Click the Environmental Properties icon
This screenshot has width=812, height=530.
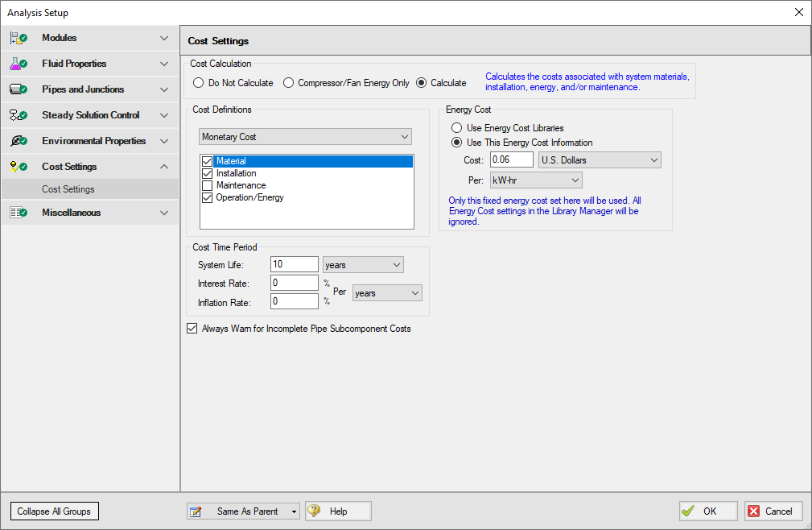click(19, 141)
